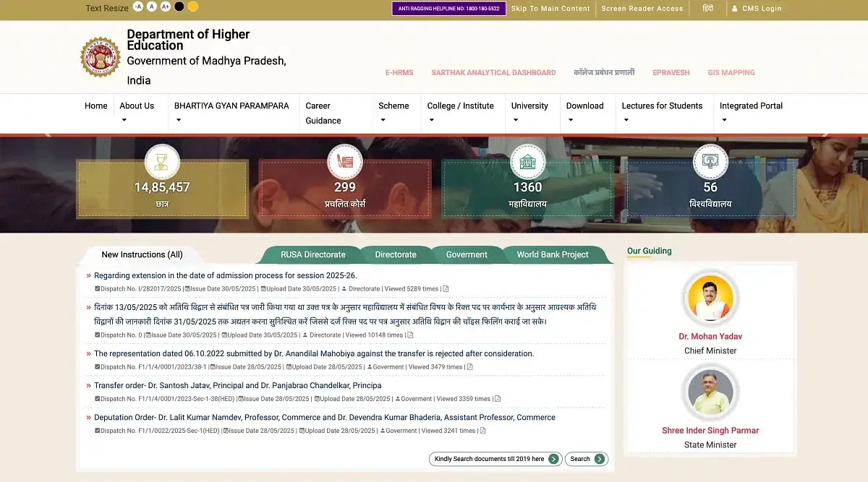
Task: Switch to the Directorate tab
Action: click(396, 254)
